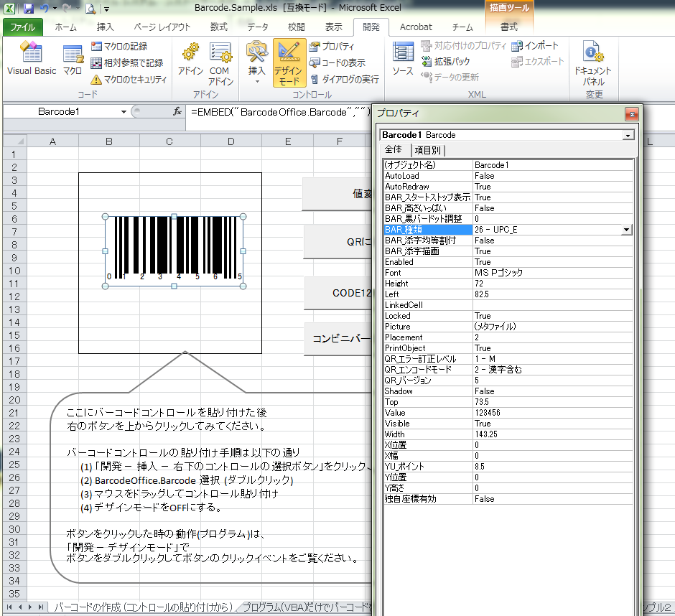Switch to the ホーム (Home) tab

[x=66, y=27]
